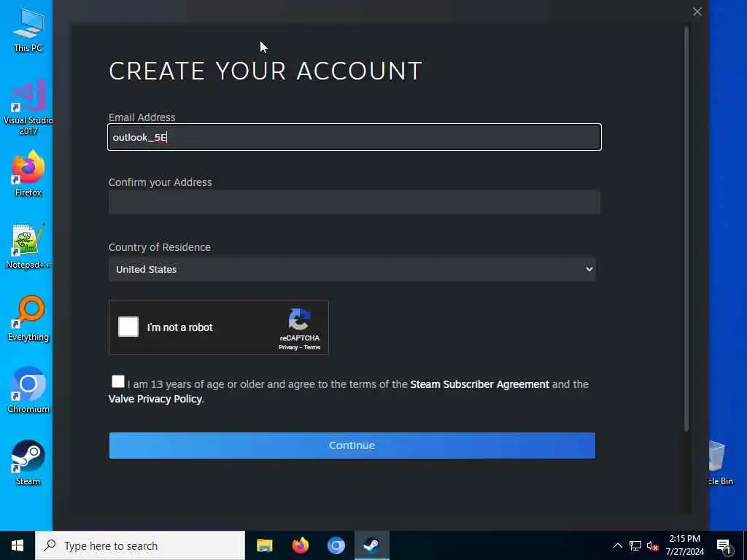747x560 pixels.
Task: Click the Steam window vertical scrollbar
Action: point(686,228)
